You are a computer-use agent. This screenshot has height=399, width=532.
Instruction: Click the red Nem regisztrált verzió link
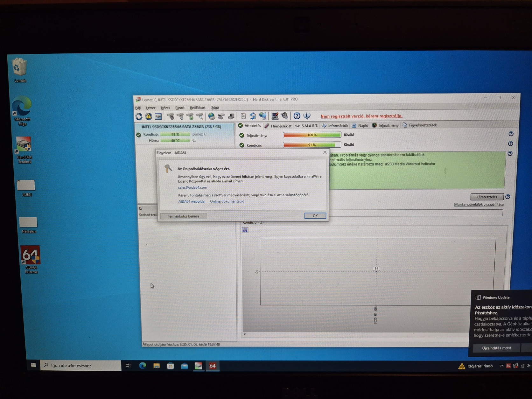(x=361, y=116)
